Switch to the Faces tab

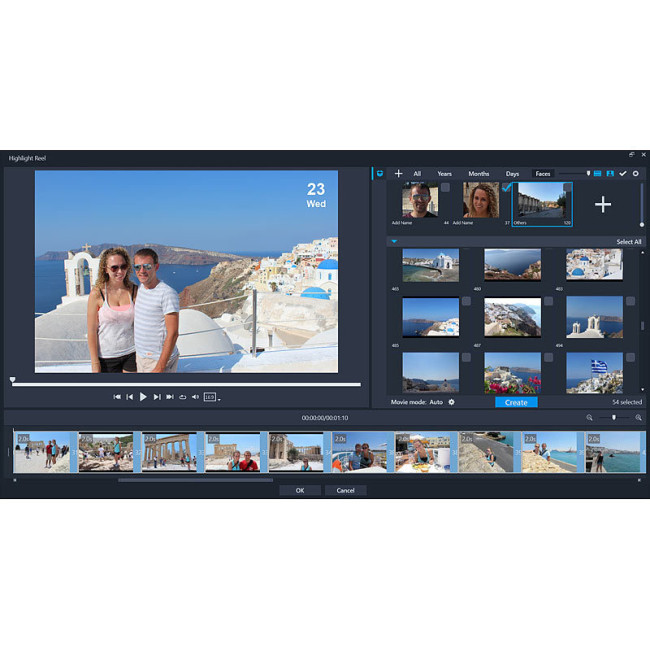[x=543, y=174]
